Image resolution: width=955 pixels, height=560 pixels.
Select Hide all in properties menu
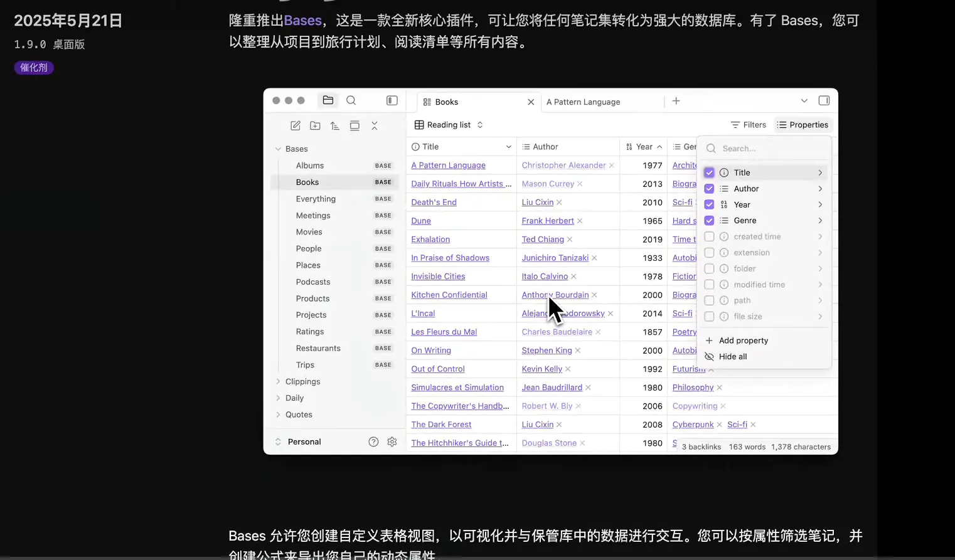(x=732, y=356)
